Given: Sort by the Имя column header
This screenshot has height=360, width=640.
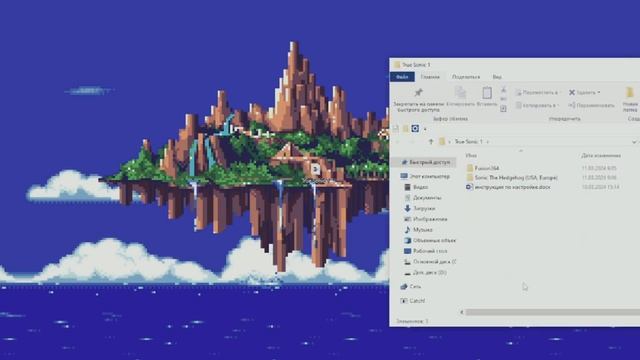Looking at the screenshot, I should pos(471,156).
